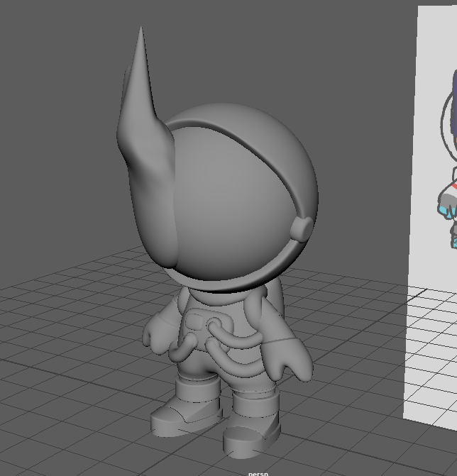Click the persp camera label
Screen dimensions: 457x476
pyautogui.click(x=258, y=474)
